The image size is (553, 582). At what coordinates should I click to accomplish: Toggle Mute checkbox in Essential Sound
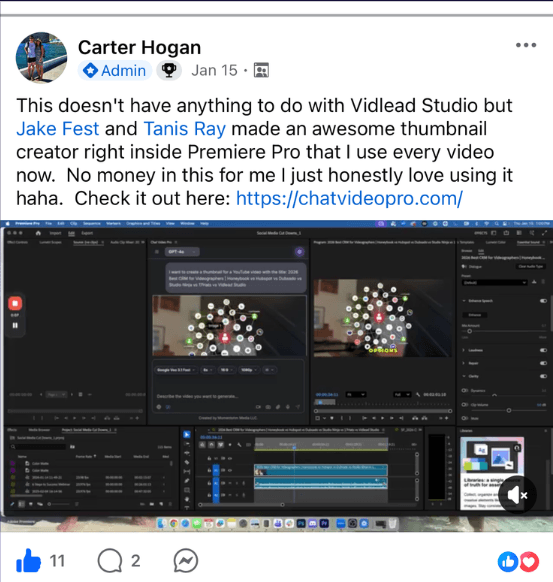(465, 418)
